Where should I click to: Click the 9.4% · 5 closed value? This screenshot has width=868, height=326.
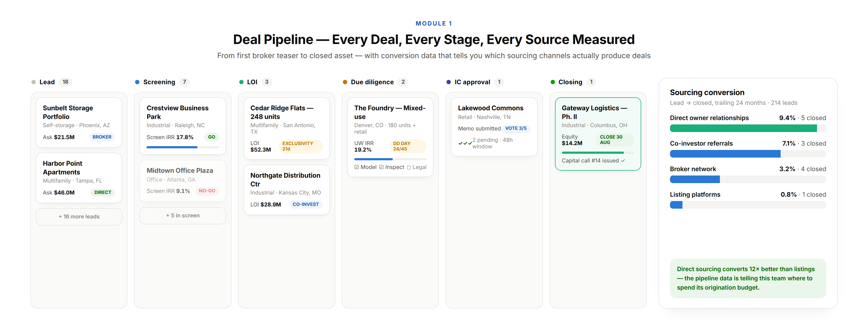tap(802, 118)
